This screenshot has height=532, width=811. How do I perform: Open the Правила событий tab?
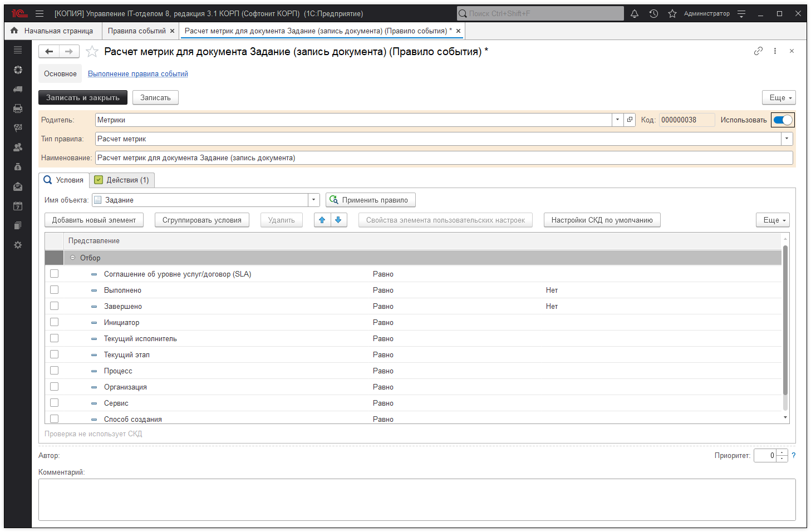pos(136,31)
